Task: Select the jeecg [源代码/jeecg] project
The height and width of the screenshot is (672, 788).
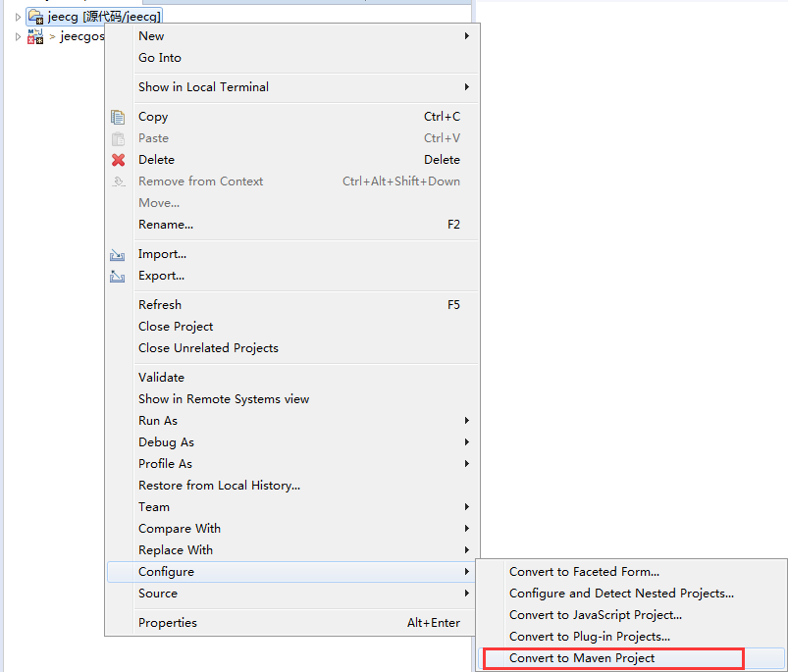Action: [x=94, y=17]
